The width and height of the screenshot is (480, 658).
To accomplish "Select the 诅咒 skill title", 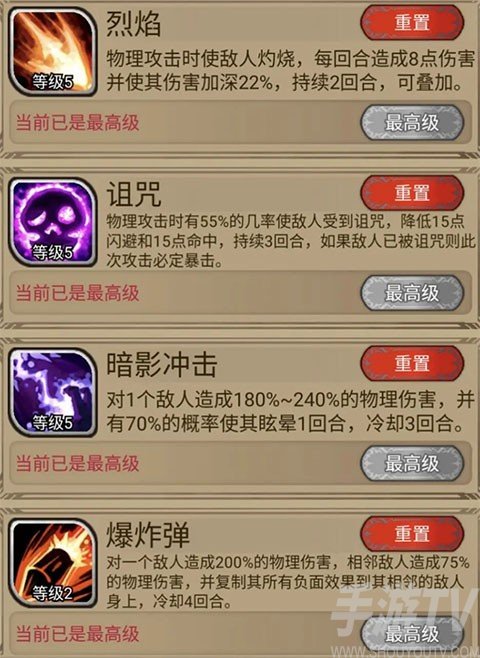I will tap(133, 194).
